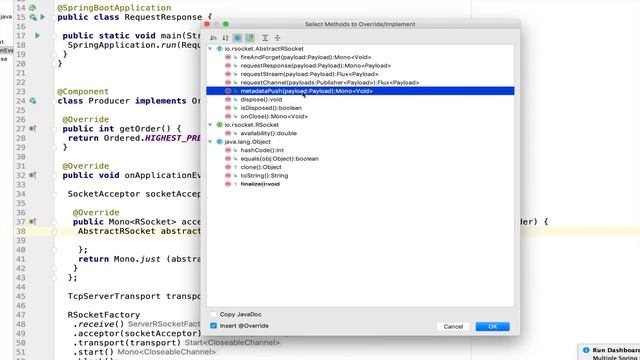Select fireAndForget(payload:Payload):Mono<Void> method

pos(306,57)
